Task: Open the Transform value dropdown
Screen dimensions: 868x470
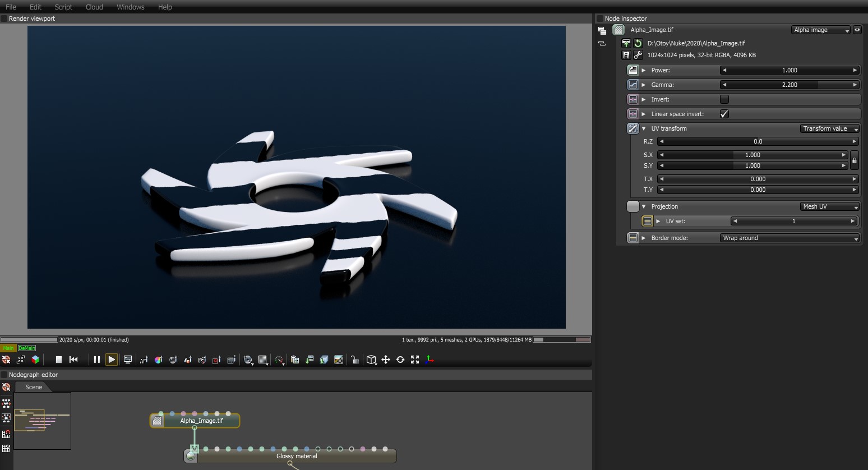Action: pos(830,128)
